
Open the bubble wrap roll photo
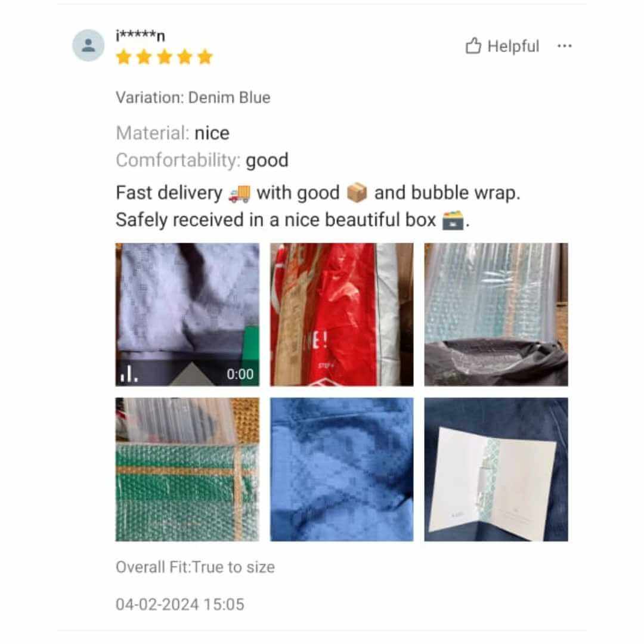click(x=496, y=315)
